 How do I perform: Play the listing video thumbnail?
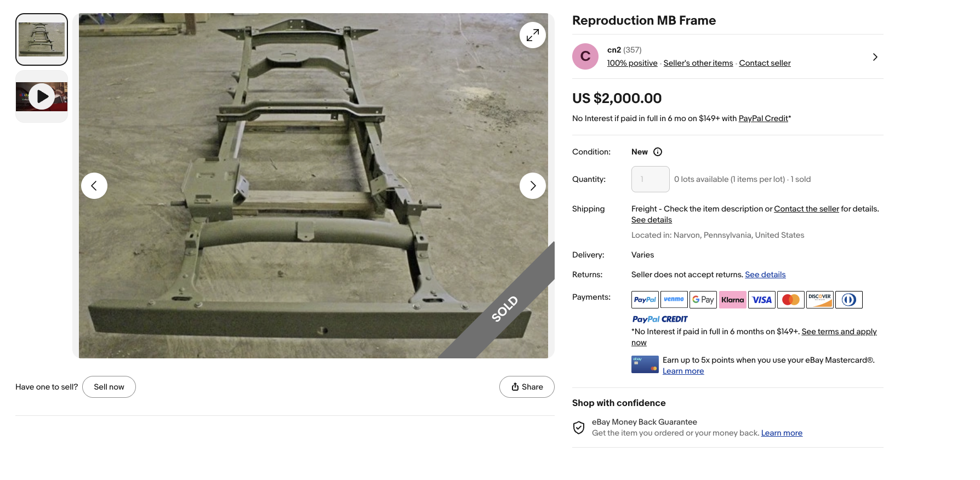click(42, 96)
